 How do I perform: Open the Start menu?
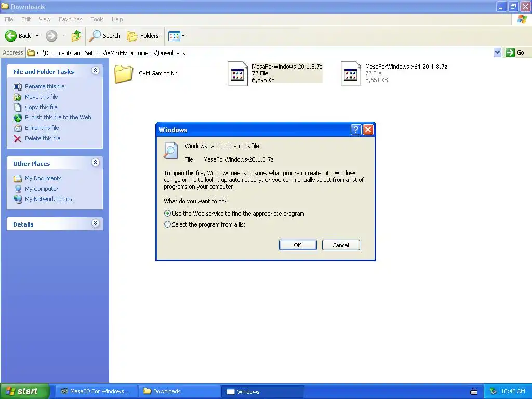click(25, 391)
